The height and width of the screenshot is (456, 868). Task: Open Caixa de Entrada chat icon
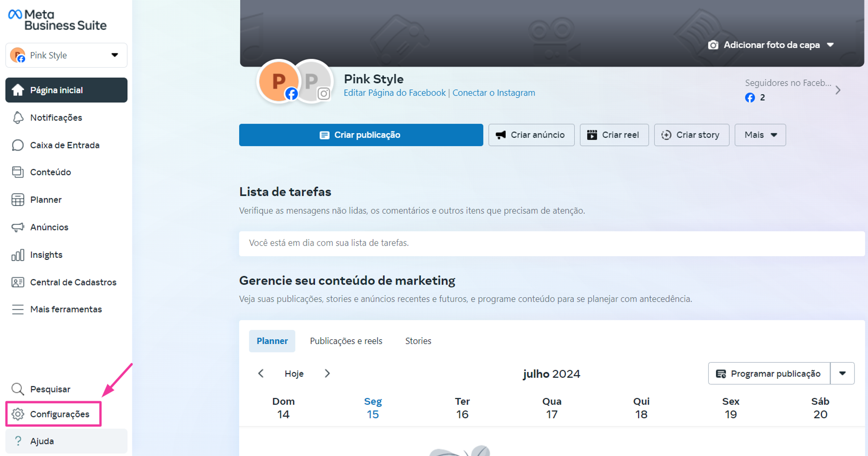pyautogui.click(x=18, y=145)
